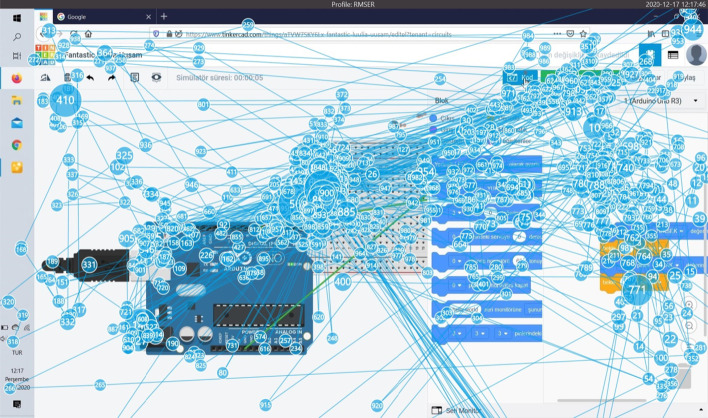The width and height of the screenshot is (708, 418).
Task: Toggle visibility with the eye icon
Action: [156, 77]
